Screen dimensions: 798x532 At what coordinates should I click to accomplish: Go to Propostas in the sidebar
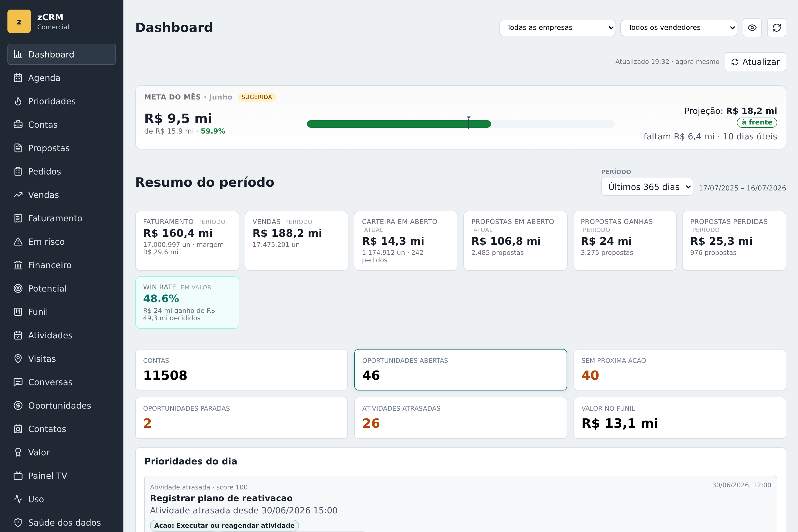61,148
